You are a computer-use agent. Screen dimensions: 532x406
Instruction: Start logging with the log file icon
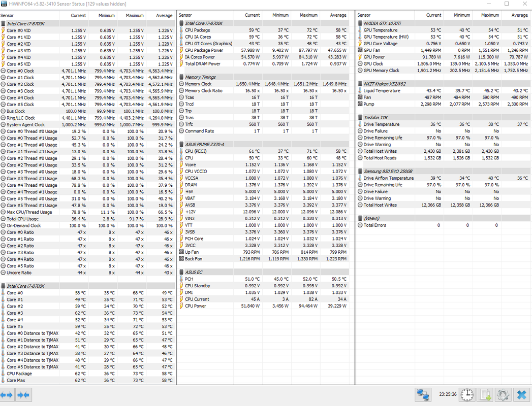tap(485, 395)
